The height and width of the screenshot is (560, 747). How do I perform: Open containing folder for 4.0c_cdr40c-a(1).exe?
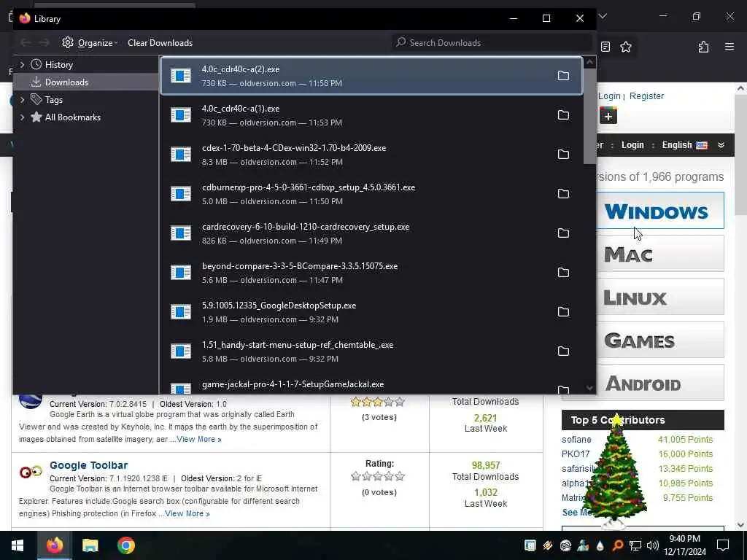[x=563, y=115]
